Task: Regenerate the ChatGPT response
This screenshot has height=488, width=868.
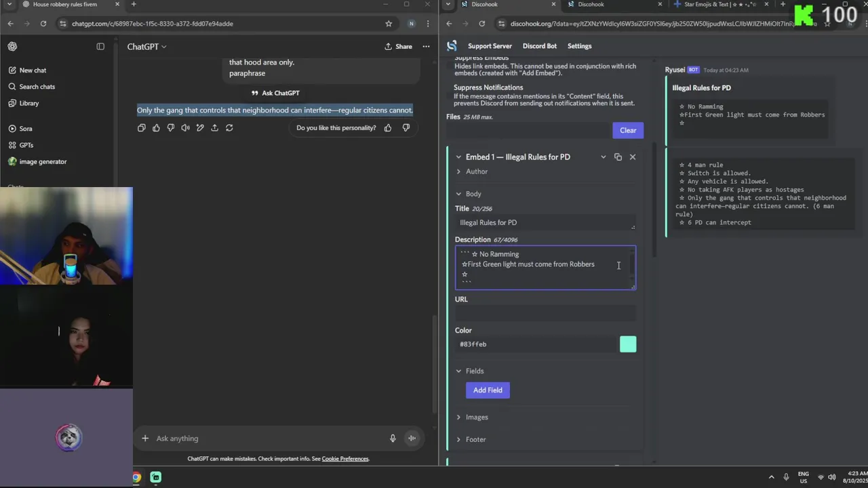Action: pos(229,127)
